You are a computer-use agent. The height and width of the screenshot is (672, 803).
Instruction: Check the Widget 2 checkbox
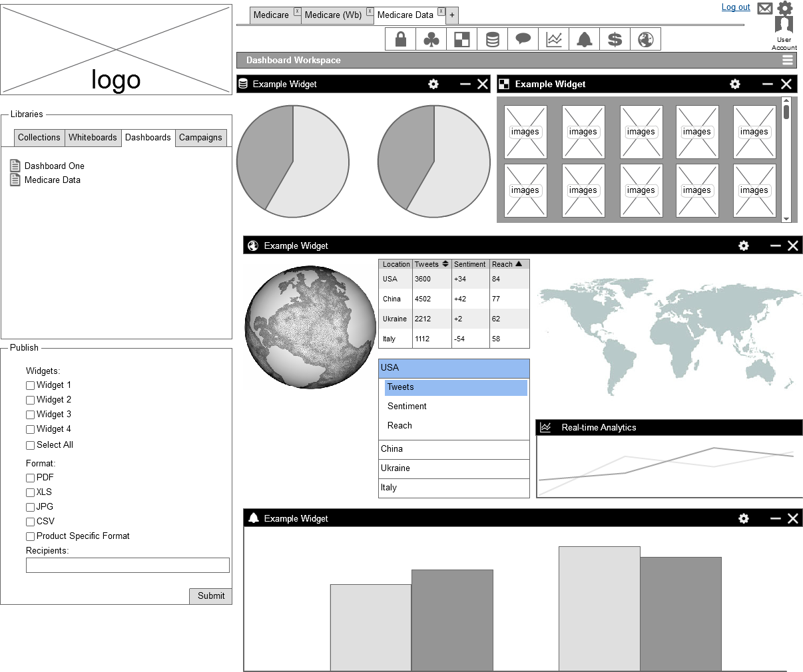(x=30, y=399)
